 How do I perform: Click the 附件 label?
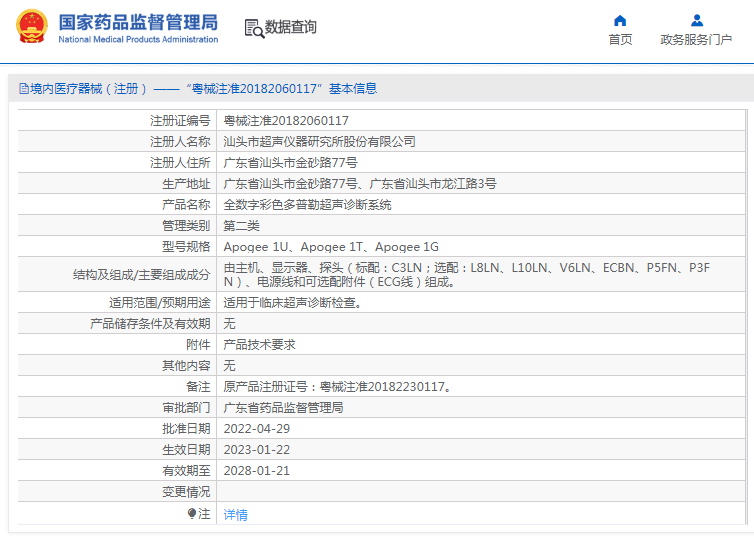pyautogui.click(x=198, y=345)
